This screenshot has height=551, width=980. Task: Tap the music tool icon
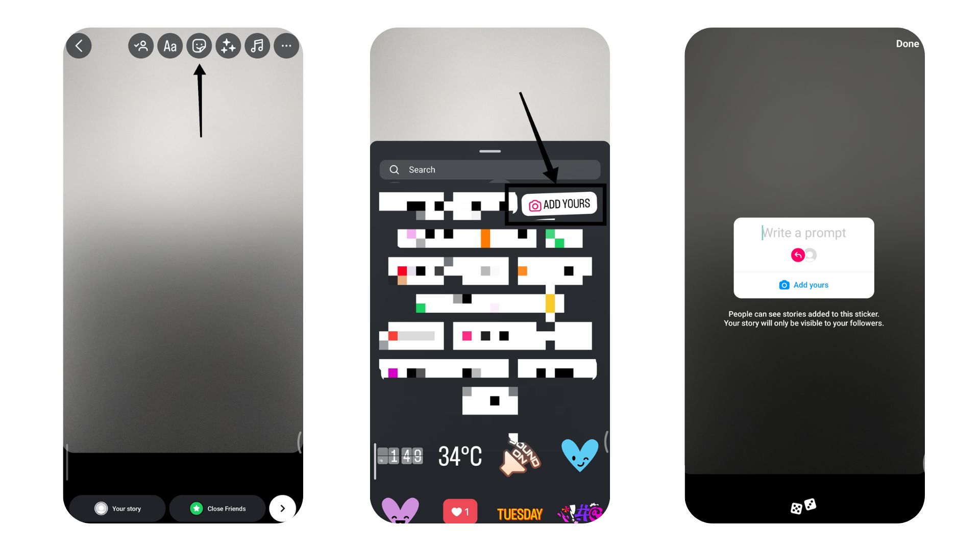[x=257, y=45]
